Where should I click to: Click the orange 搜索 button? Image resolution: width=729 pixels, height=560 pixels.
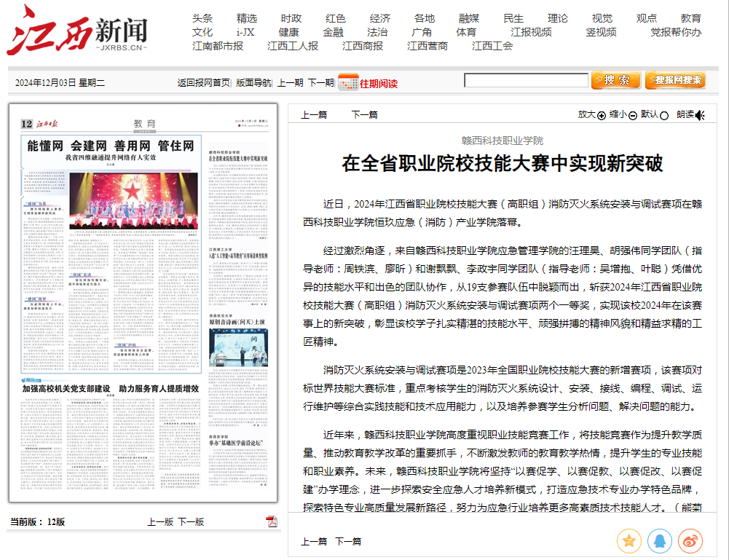pos(615,80)
